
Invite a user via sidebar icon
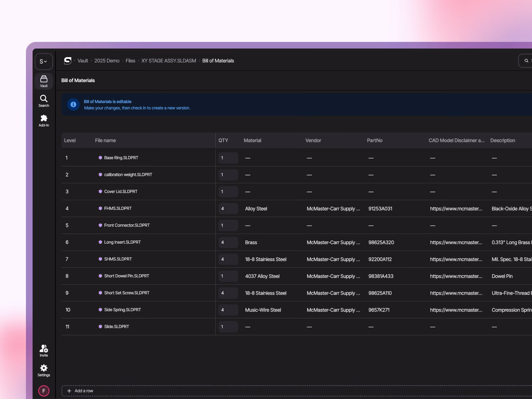[x=44, y=351]
